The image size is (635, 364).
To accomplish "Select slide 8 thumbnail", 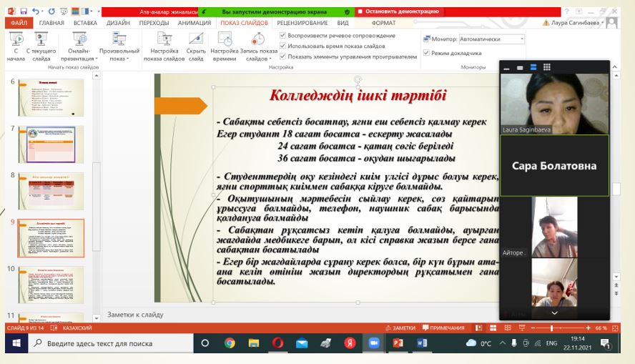I will pyautogui.click(x=51, y=191).
